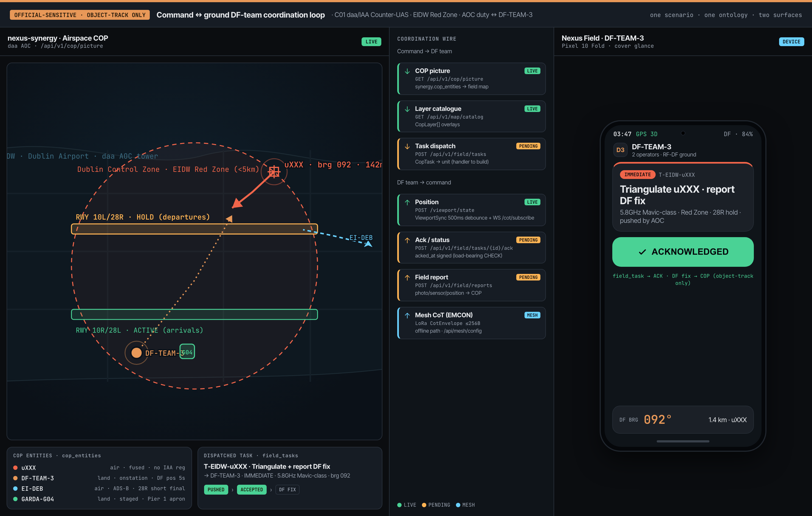Click the phone home indicator bar

click(683, 441)
